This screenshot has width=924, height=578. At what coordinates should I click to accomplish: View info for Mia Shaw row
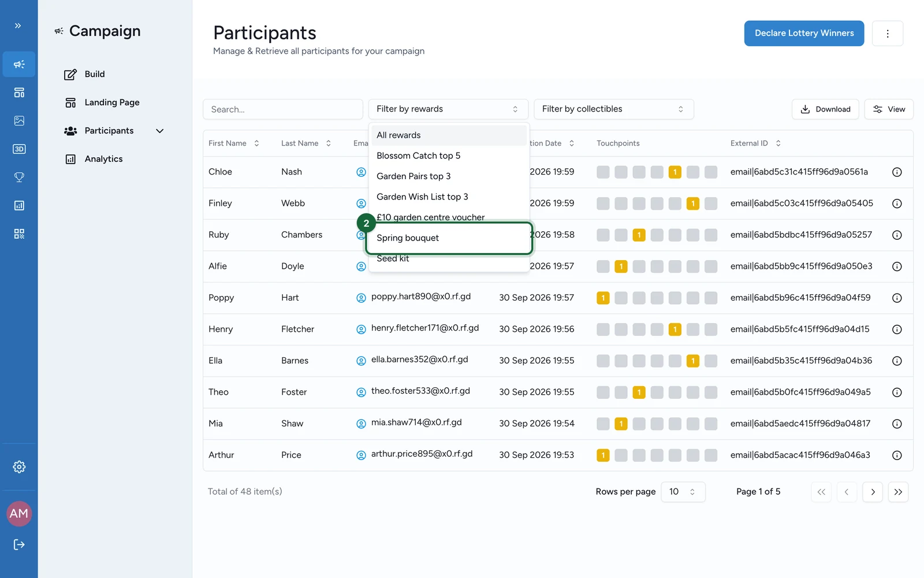tap(897, 424)
